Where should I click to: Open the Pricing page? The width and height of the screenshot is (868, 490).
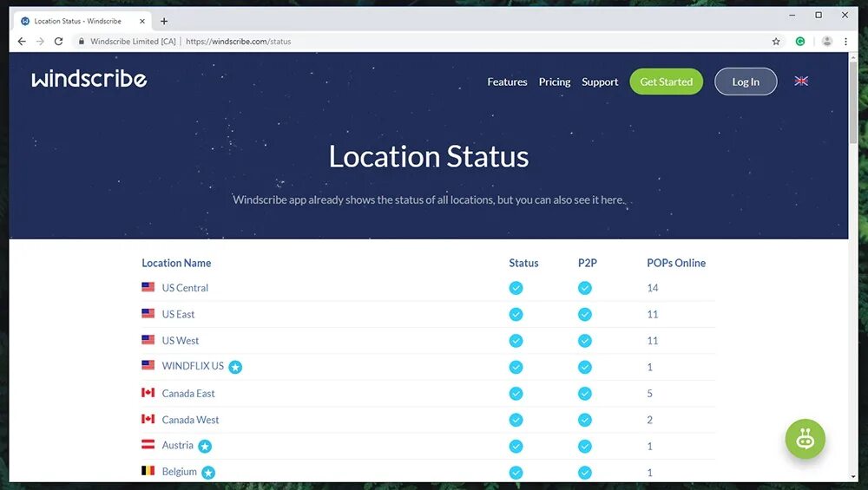point(555,82)
